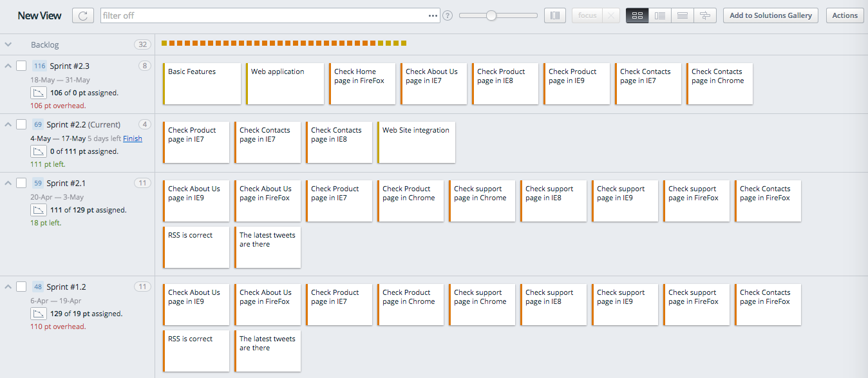Switch to detailed list view icon
Screen dimensions: 868x378
tap(660, 15)
